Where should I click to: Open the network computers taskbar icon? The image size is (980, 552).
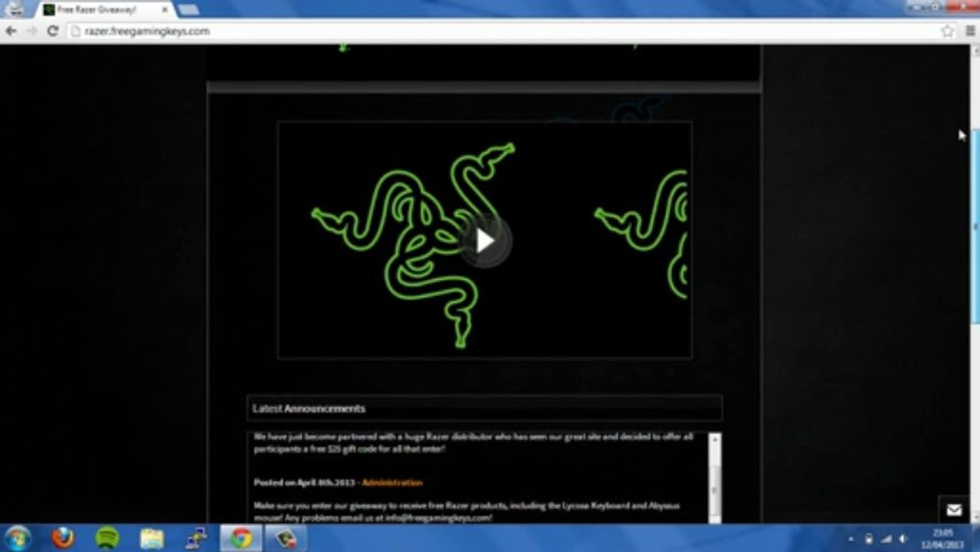196,538
